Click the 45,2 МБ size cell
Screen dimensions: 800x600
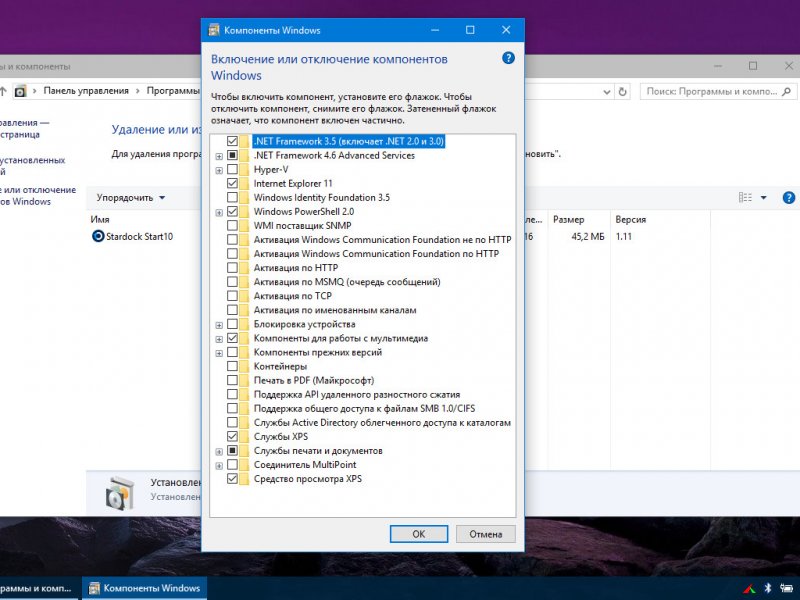click(x=588, y=237)
